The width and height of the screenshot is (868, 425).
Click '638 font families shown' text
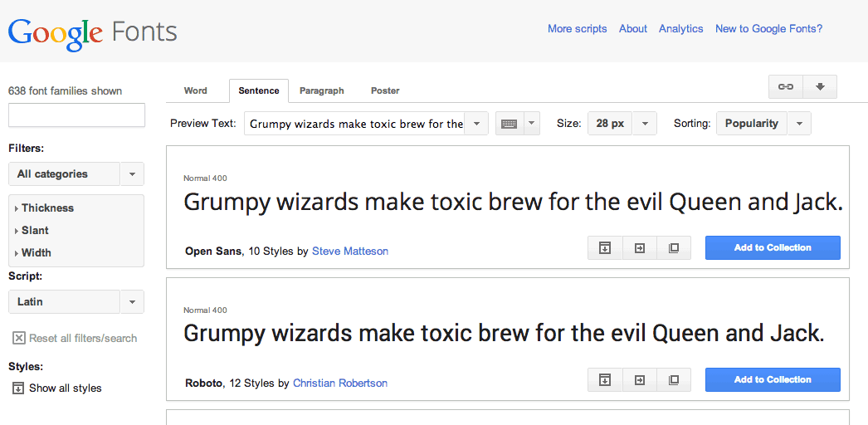[66, 90]
